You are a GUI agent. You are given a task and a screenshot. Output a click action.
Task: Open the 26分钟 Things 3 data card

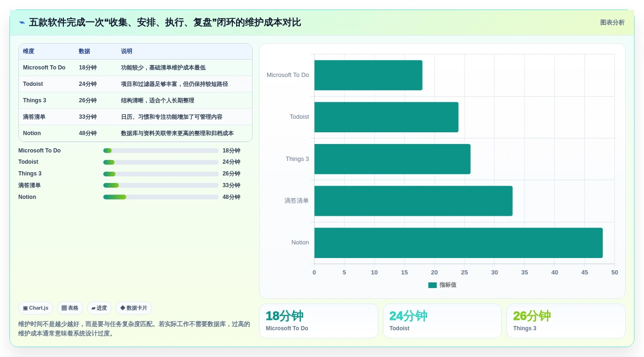click(566, 321)
